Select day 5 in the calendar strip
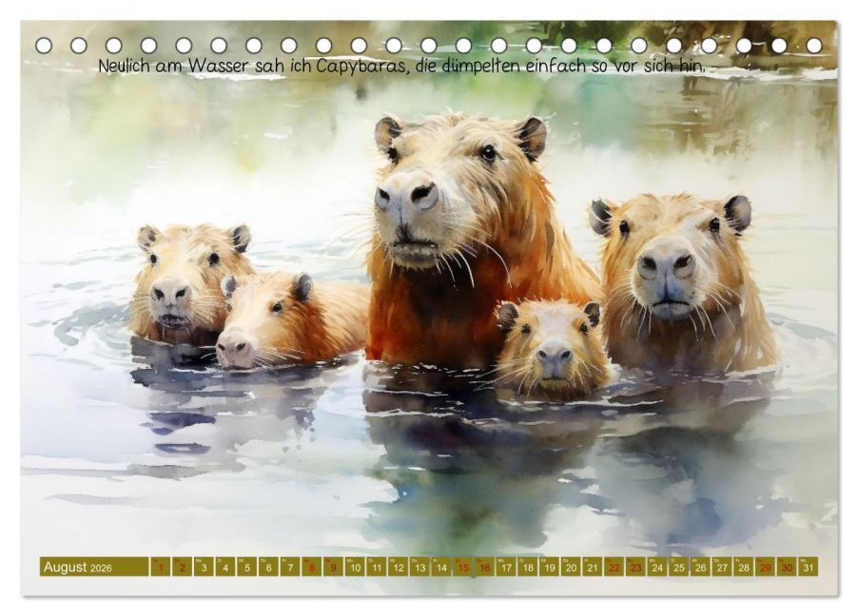The image size is (858, 616). click(246, 568)
